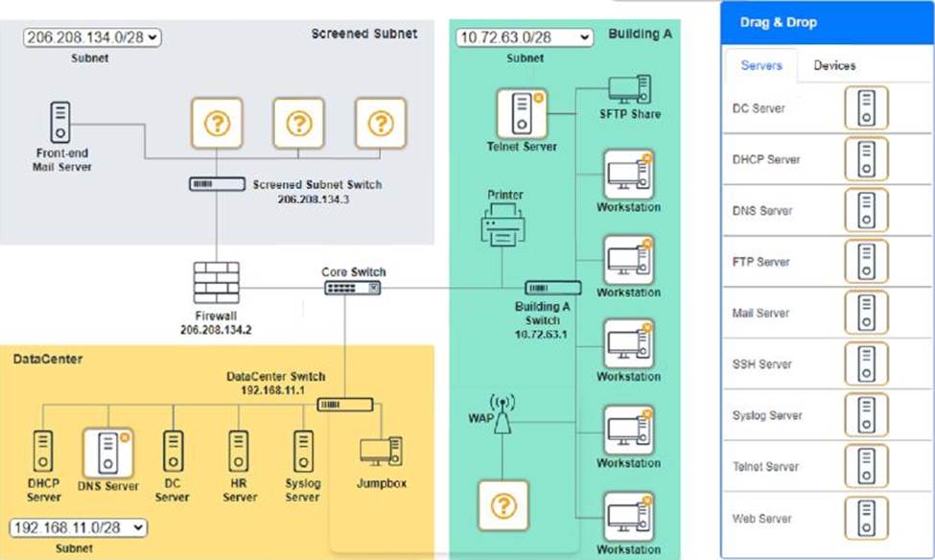
Task: Click the first unknown placeholder in Screened Subnet
Action: point(218,123)
